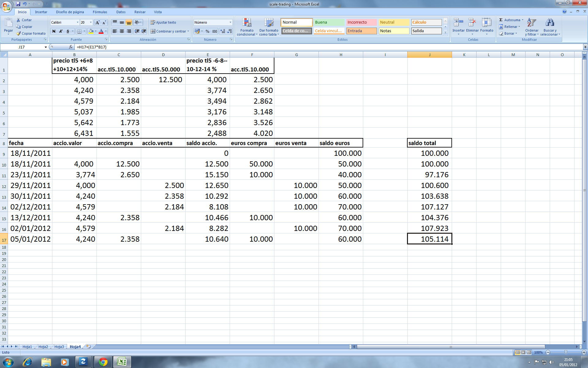This screenshot has width=588, height=368.
Task: Toggle bottom vertical alignment button
Action: (129, 22)
